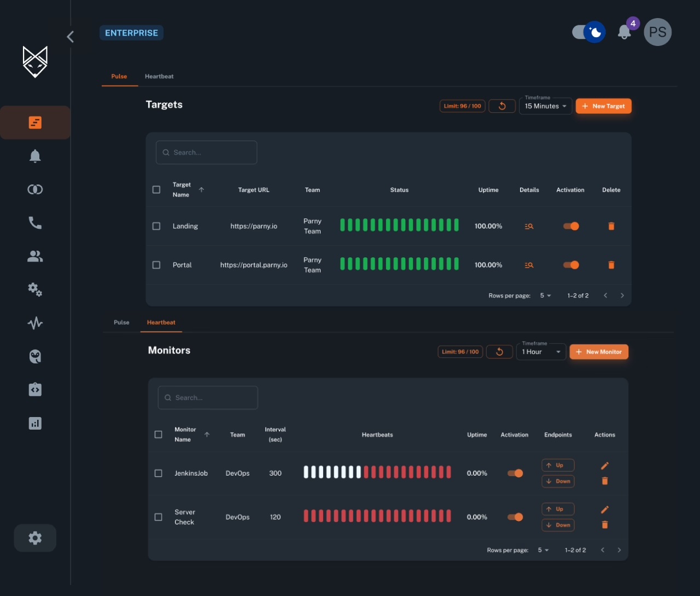Click Server Check Down endpoint button
This screenshot has height=596, width=700.
click(x=558, y=525)
